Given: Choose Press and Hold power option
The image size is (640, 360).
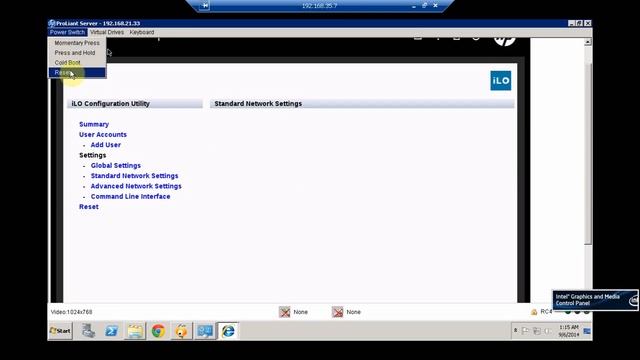Looking at the screenshot, I should click(77, 53).
